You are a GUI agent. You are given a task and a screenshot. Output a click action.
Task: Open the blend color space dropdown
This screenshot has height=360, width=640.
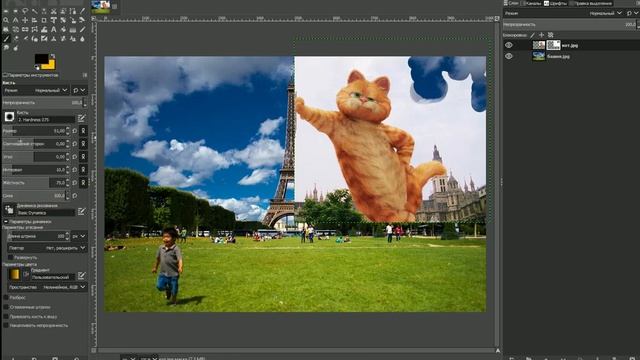tap(47, 287)
